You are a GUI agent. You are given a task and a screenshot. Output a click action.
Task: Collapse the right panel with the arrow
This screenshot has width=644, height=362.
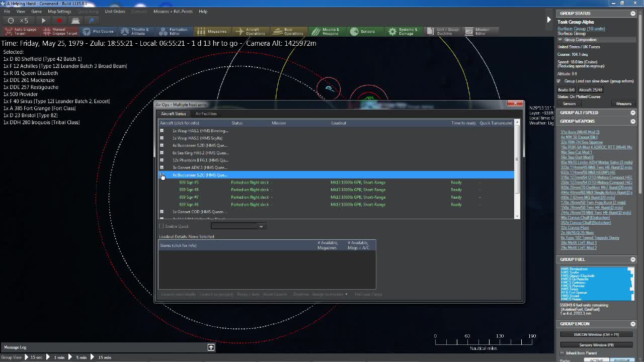pos(549,20)
